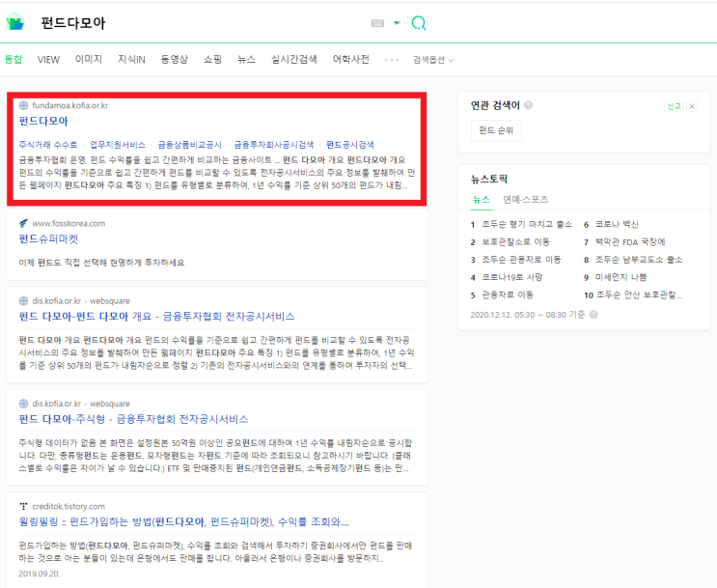Open the 주식거래 수수료 sublink
Viewport: 717px width, 588px height.
coord(48,145)
